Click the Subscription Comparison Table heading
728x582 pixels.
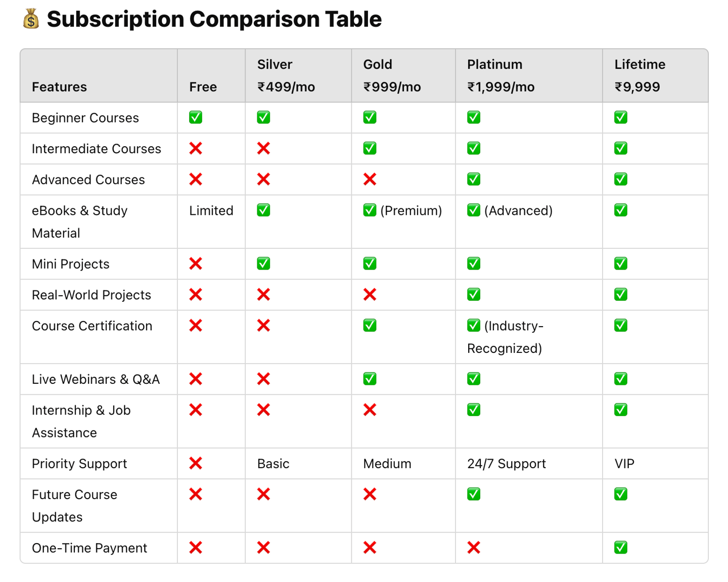[214, 19]
